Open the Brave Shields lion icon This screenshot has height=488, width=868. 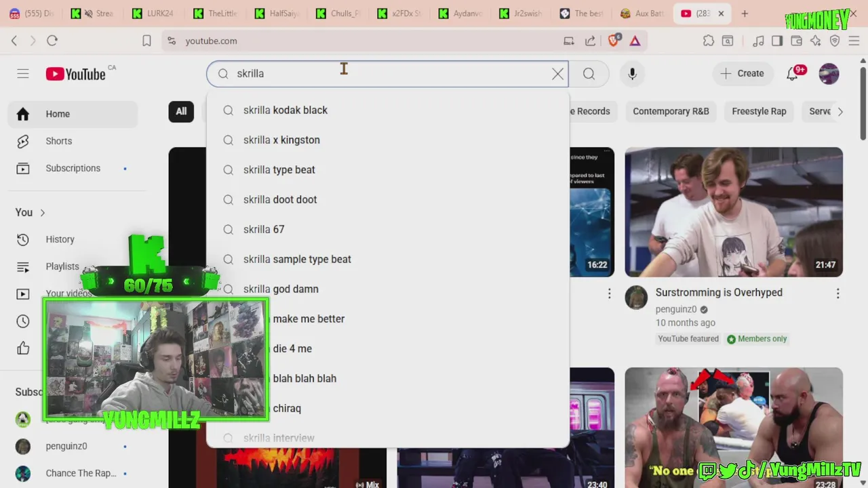tap(614, 41)
